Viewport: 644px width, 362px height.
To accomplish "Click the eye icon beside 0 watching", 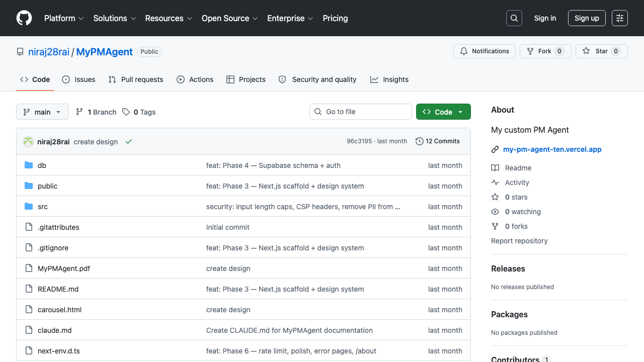I will click(495, 212).
